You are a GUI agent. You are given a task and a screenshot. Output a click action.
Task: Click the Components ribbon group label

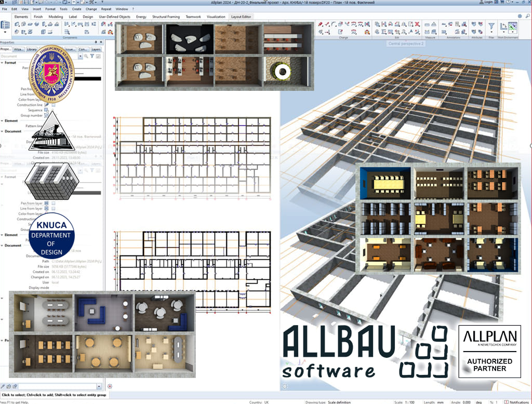point(70,38)
